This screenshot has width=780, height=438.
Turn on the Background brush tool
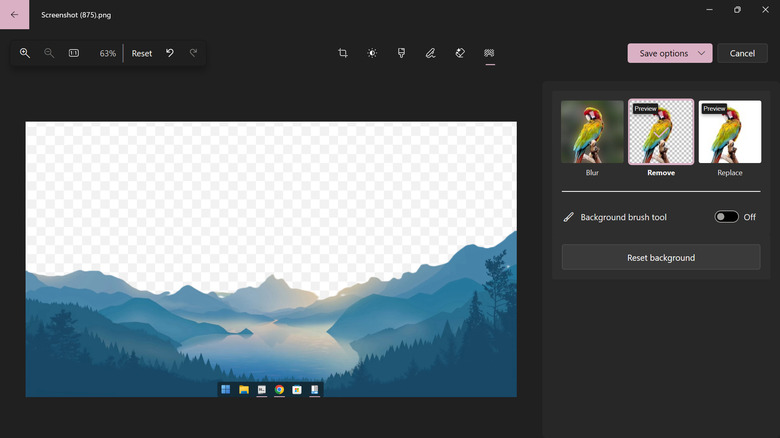726,217
